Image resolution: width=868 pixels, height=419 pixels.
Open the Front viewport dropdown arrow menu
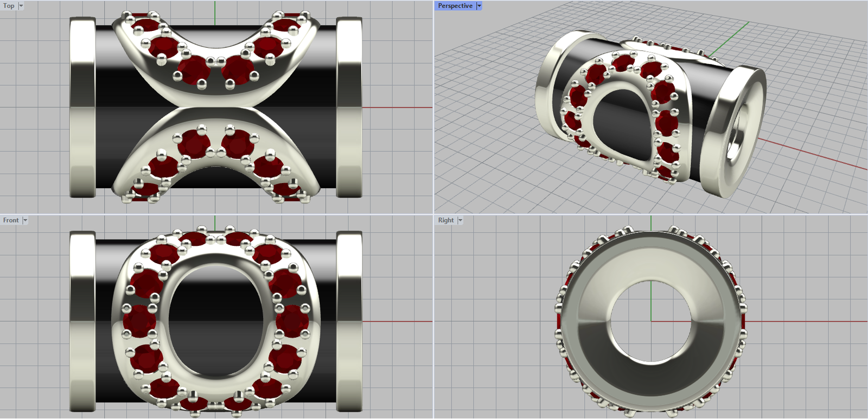(25, 220)
